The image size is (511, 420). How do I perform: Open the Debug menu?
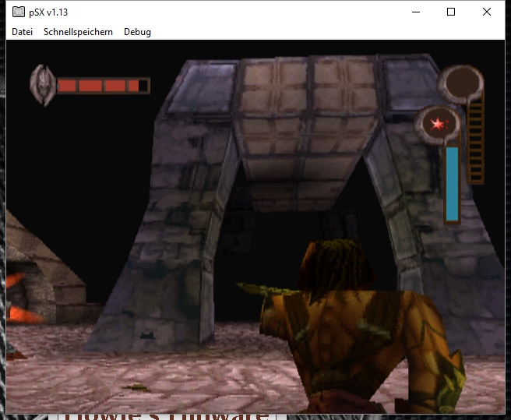(x=137, y=32)
